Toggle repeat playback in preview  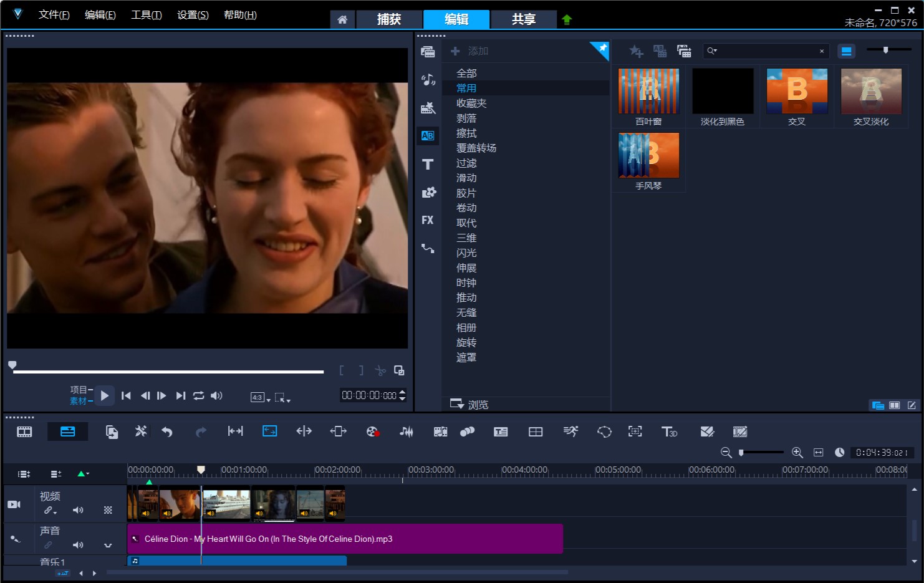(198, 396)
